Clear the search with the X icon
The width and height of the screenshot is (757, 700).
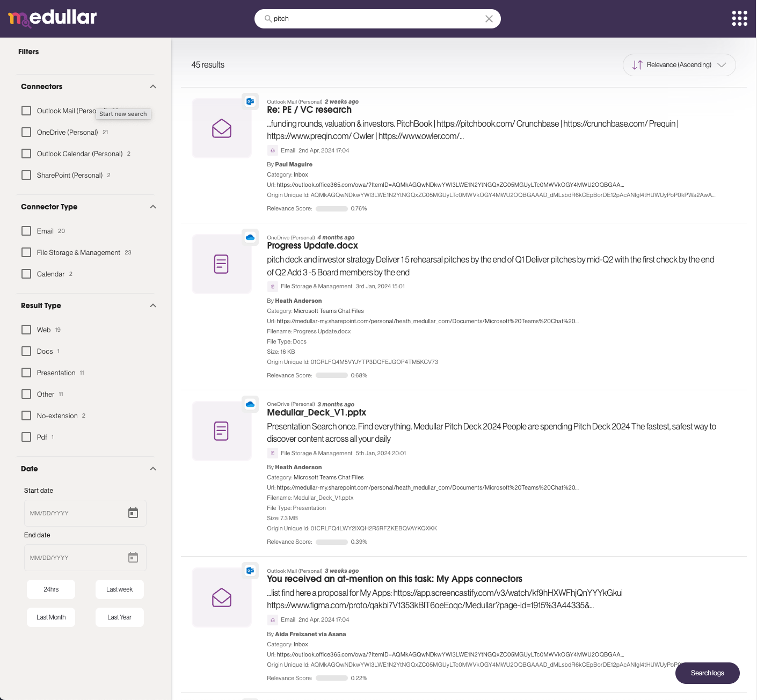[489, 19]
